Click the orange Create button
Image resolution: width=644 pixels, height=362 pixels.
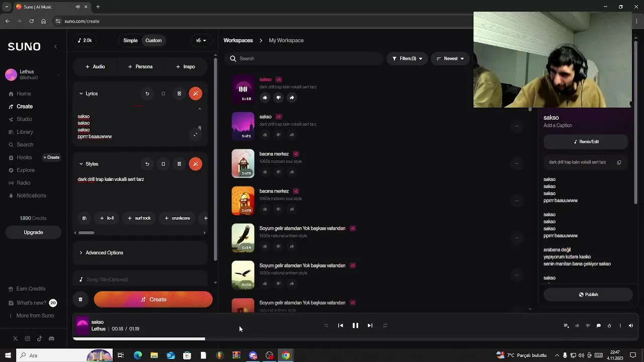(153, 300)
